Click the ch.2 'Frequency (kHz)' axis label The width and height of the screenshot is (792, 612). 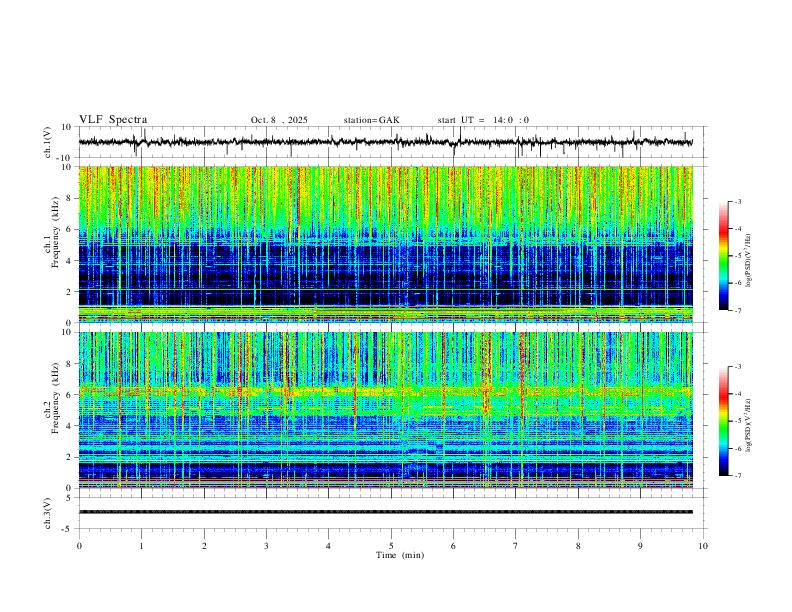[55, 398]
